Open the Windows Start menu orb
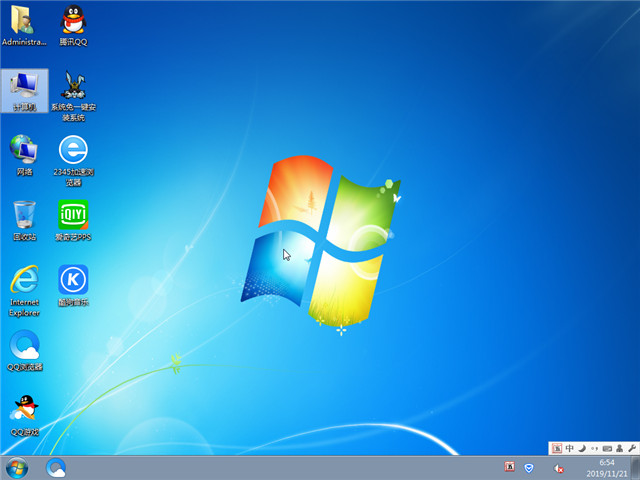Viewport: 640px width, 480px height. point(17,468)
